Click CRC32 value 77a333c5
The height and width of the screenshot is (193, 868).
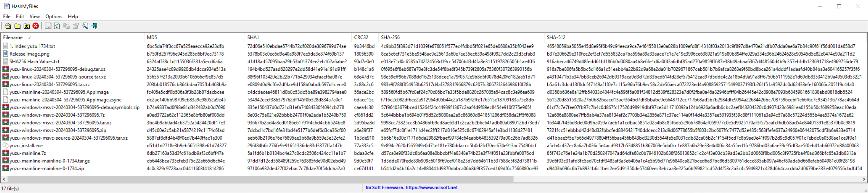363,145
